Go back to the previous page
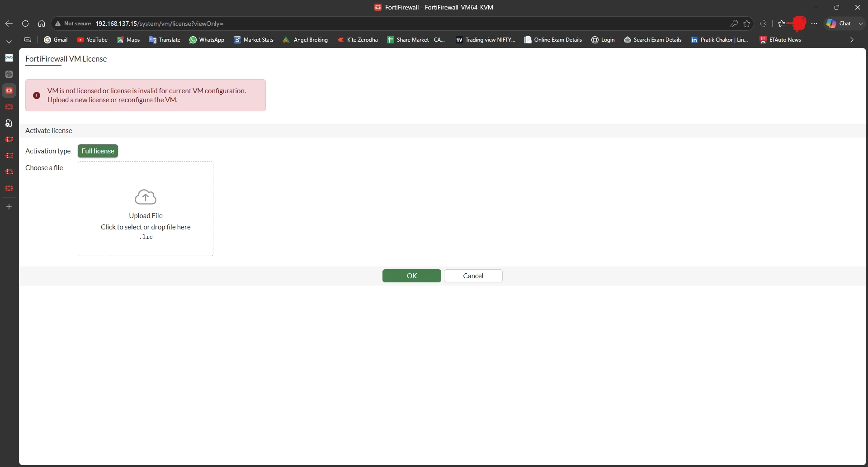 coord(9,24)
